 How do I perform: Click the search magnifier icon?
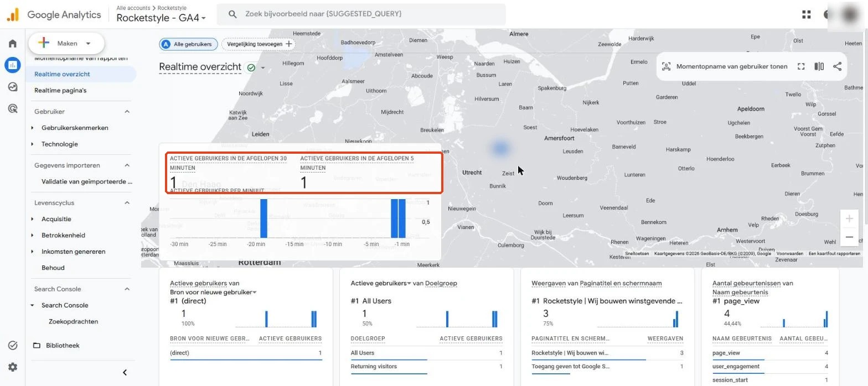(x=232, y=14)
